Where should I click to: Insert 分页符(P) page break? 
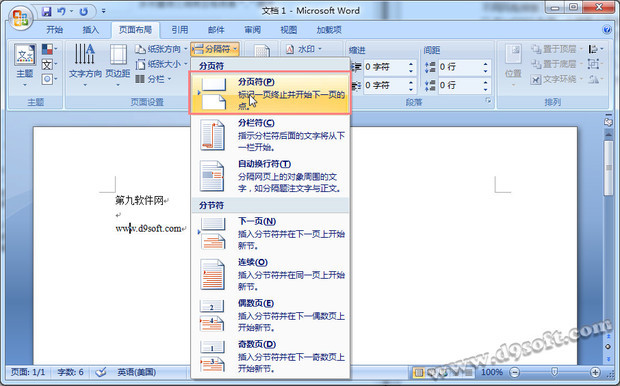click(270, 93)
